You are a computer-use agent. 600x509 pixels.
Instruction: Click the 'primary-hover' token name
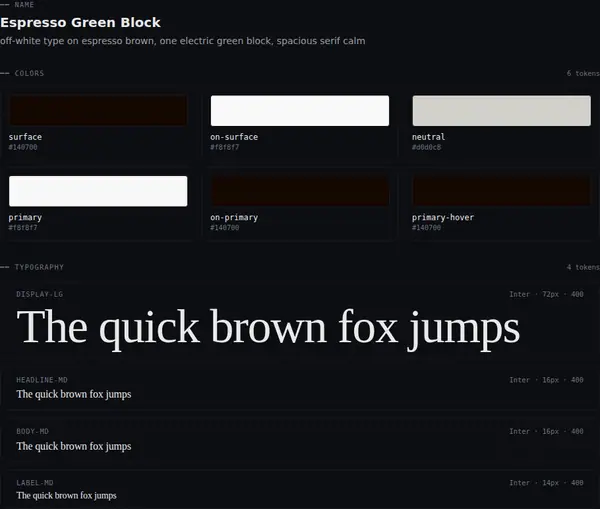443,217
